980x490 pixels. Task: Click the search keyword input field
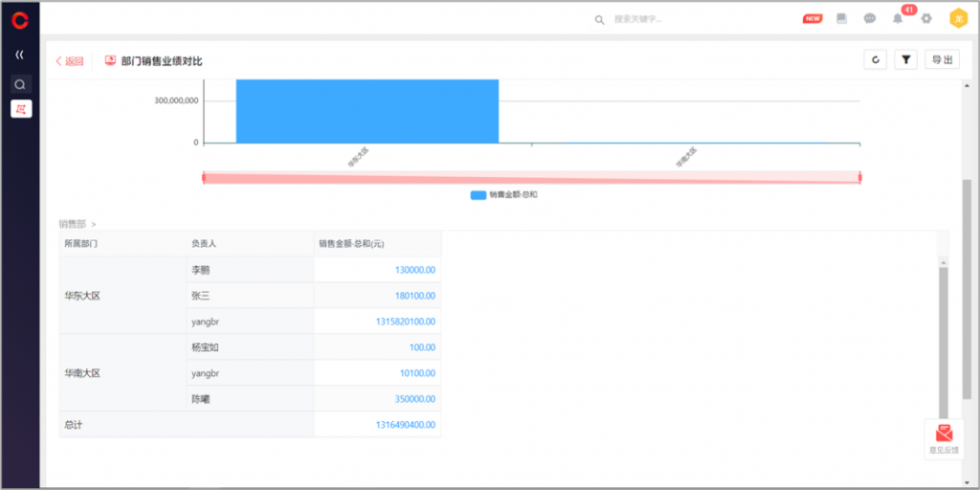coord(670,19)
